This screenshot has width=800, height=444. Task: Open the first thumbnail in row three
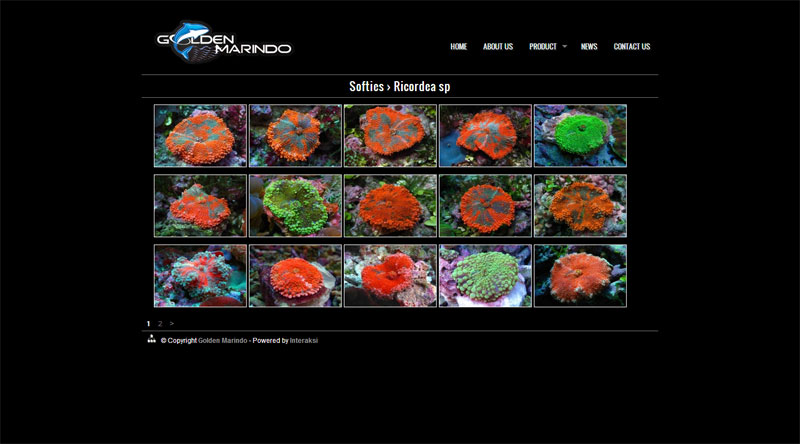pos(200,276)
